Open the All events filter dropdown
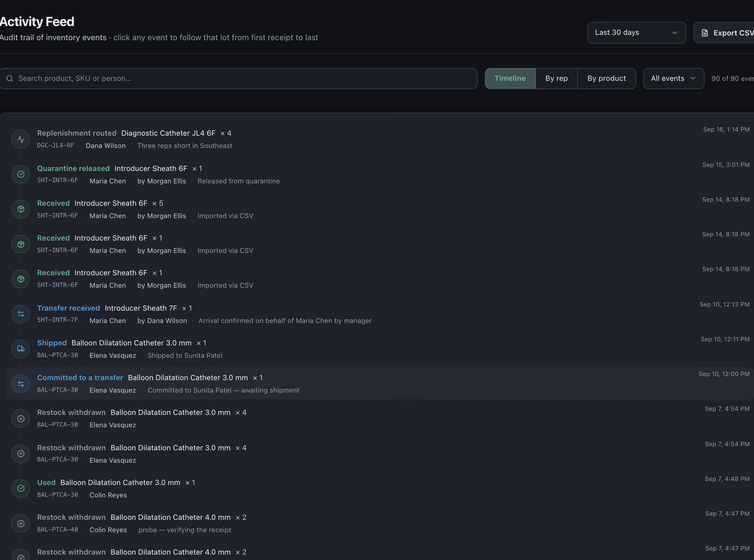754x560 pixels. pos(673,78)
